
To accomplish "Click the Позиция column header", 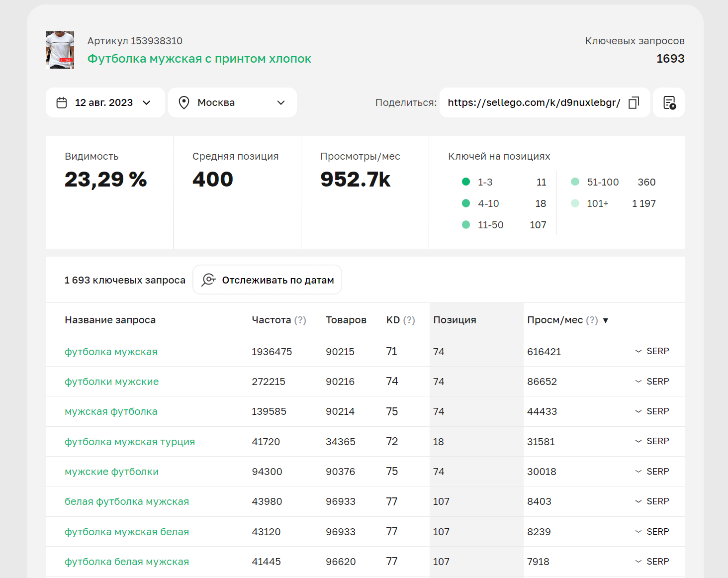I will (455, 320).
